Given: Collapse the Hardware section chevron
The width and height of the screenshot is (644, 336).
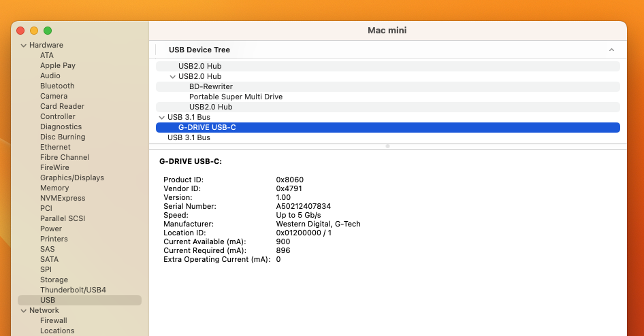Looking at the screenshot, I should click(23, 45).
